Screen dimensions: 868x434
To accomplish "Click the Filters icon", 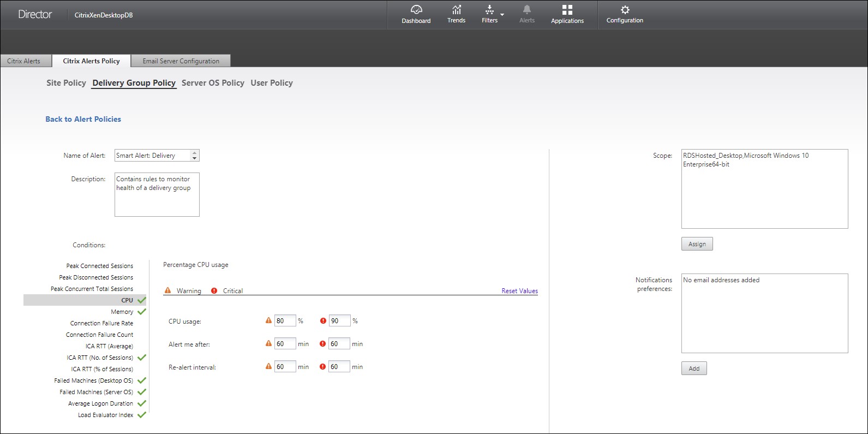I will [x=489, y=10].
